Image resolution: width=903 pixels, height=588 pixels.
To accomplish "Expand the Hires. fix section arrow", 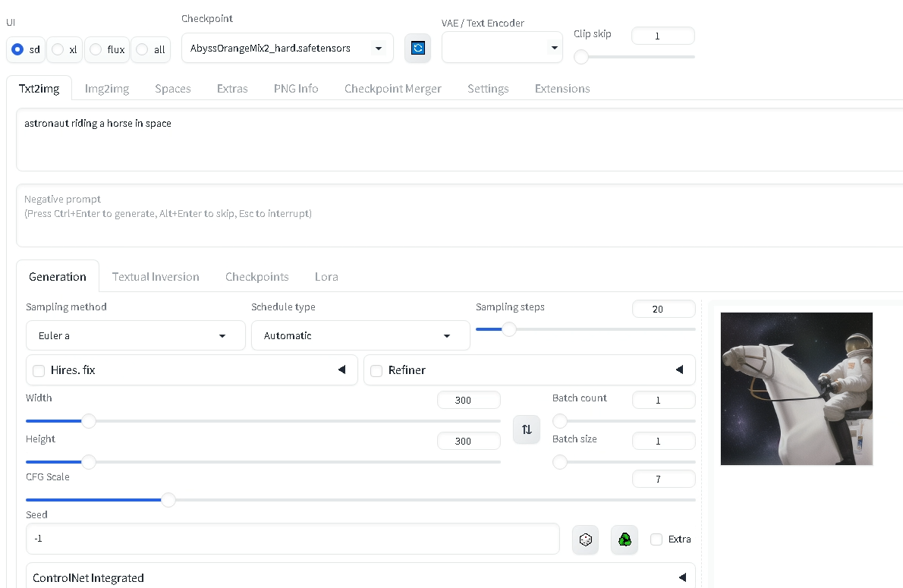I will tap(342, 369).
